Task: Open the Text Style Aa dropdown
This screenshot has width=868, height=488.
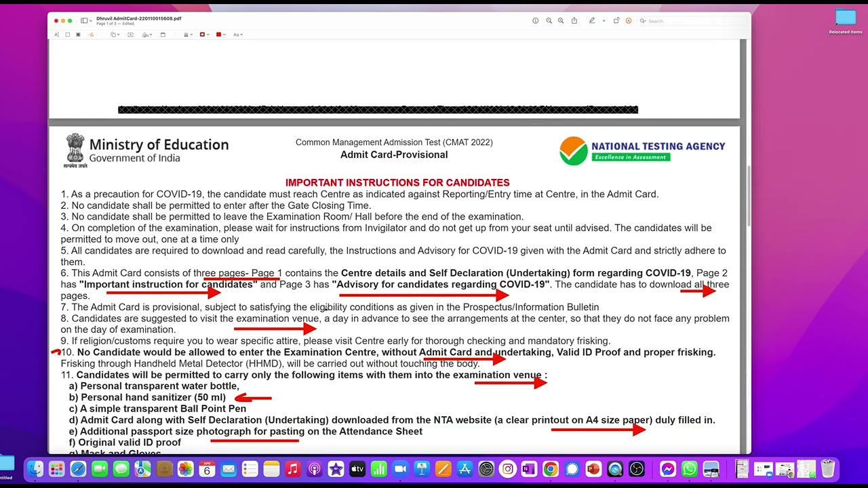Action: coord(238,35)
